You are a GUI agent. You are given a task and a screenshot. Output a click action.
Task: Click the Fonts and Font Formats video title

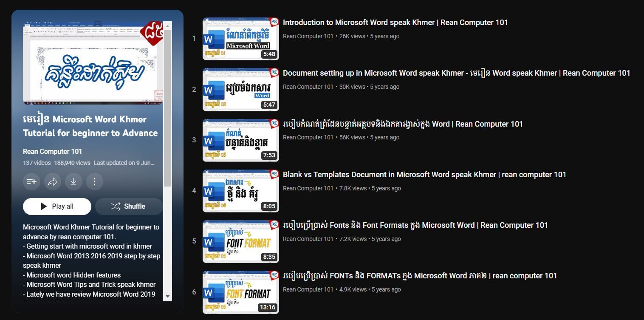pos(415,225)
